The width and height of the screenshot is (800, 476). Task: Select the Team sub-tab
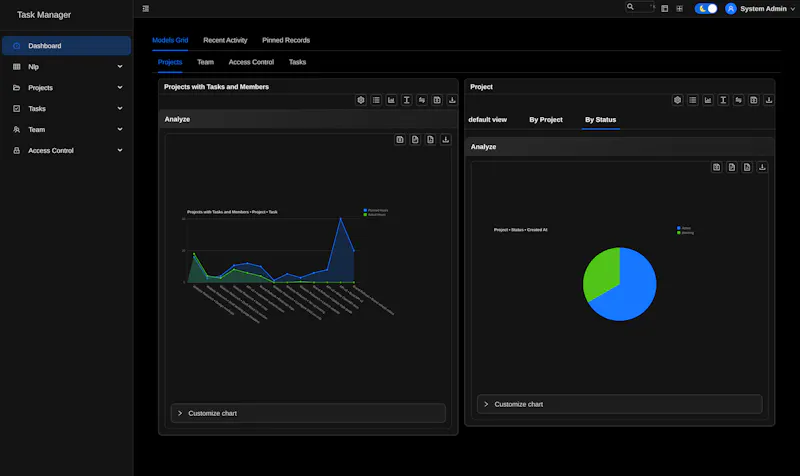(206, 62)
